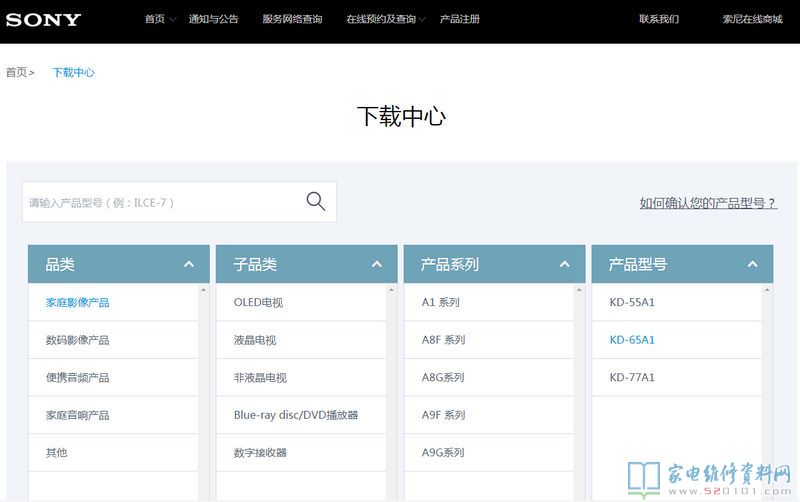Collapse the 产品系列 column chevron

coord(565,265)
